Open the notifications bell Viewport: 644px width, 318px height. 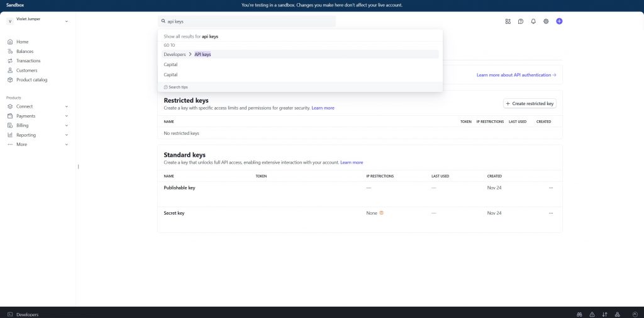533,21
